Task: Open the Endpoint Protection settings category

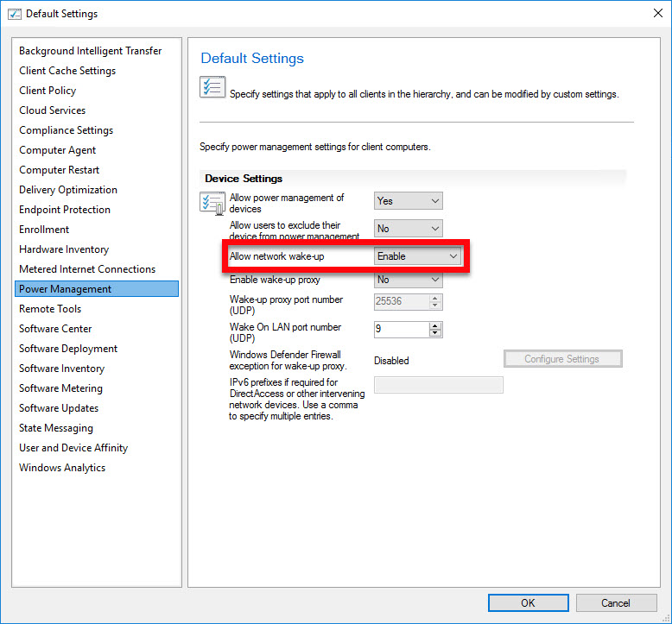Action: pos(65,210)
